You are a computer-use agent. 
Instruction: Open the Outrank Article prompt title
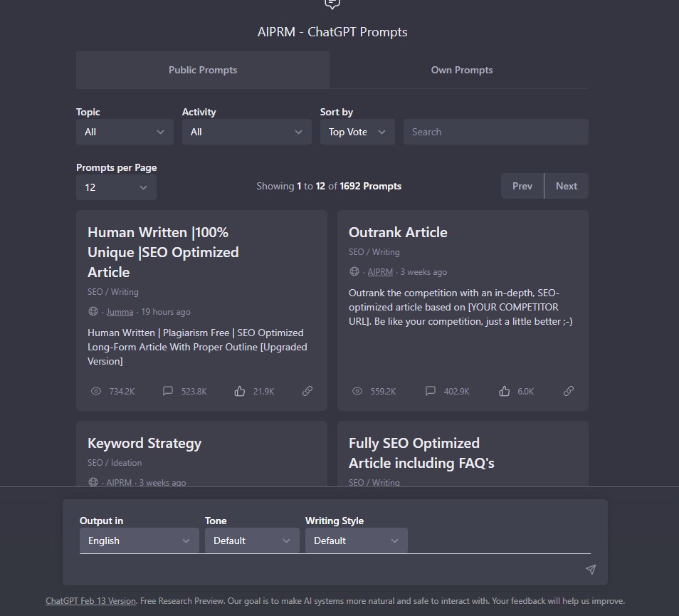[398, 232]
